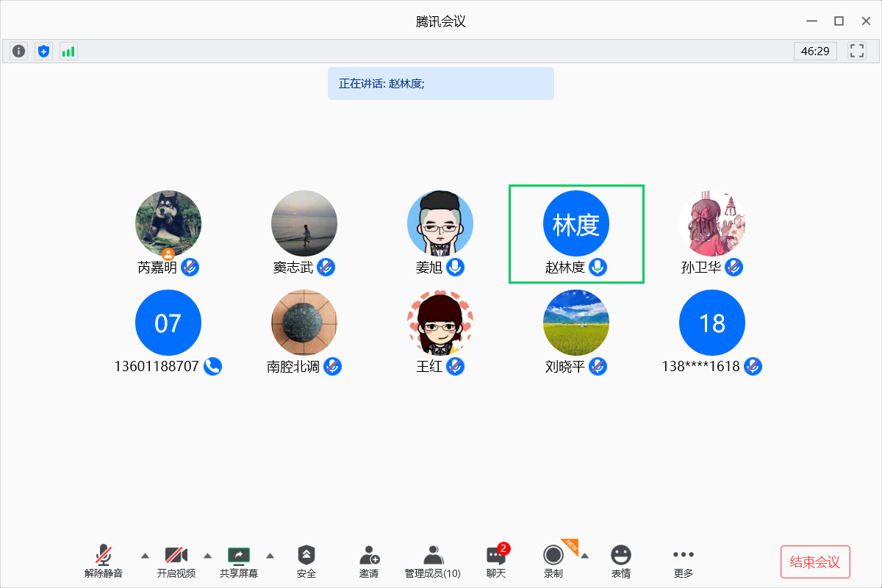
Task: Unmute microphone with 解除静音
Action: click(x=104, y=562)
